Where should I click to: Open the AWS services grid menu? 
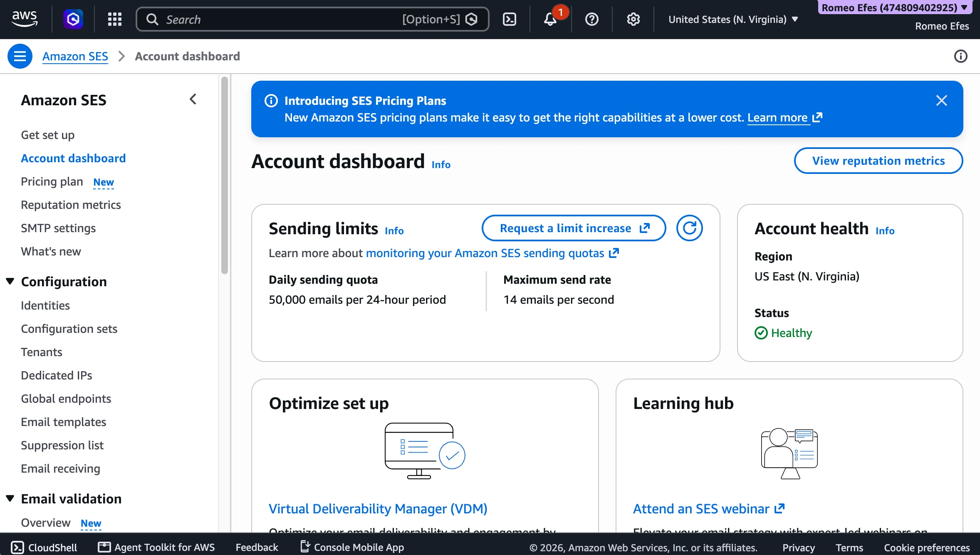(115, 19)
